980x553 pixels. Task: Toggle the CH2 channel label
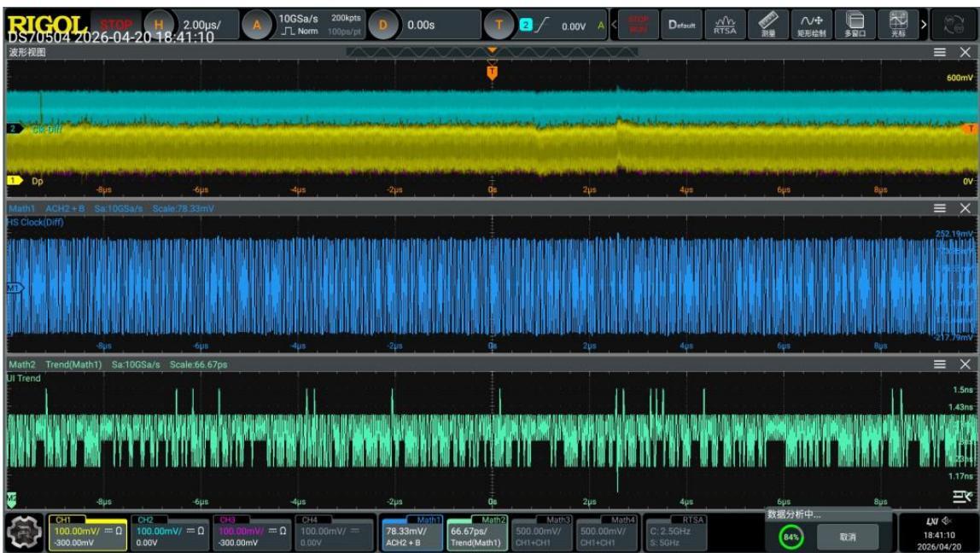pyautogui.click(x=170, y=533)
